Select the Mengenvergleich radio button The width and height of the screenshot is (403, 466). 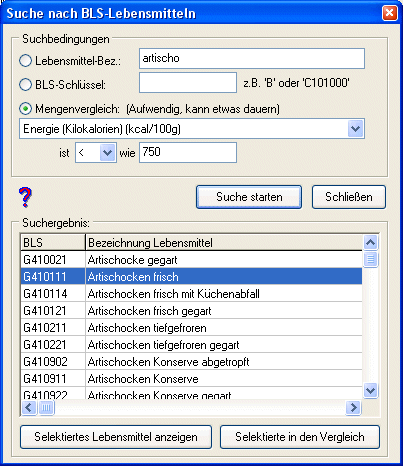(25, 109)
